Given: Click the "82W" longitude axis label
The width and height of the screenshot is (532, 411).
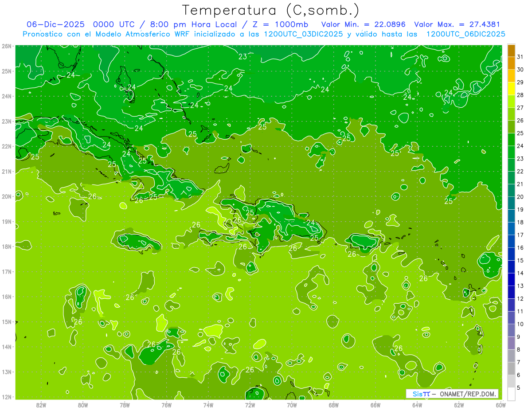Looking at the screenshot, I should [41, 404].
